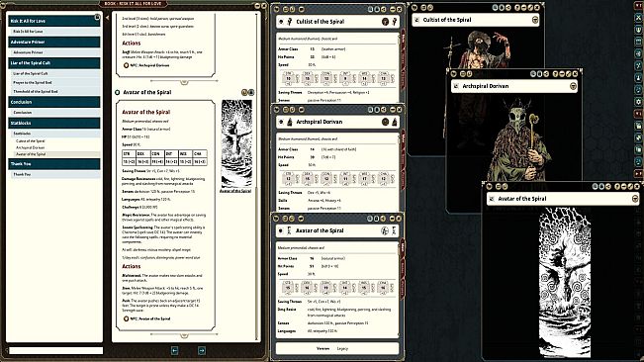Open settings gear in right sidebar
The height and width of the screenshot is (362, 644).
click(x=638, y=101)
